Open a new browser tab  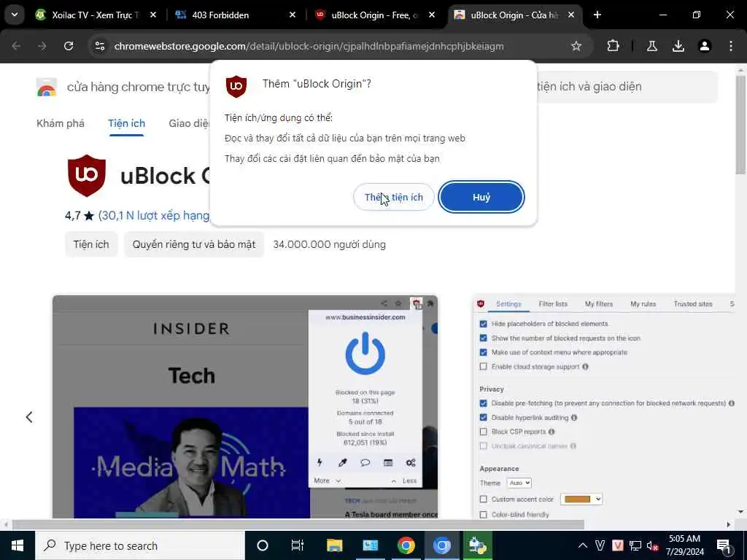tap(597, 15)
